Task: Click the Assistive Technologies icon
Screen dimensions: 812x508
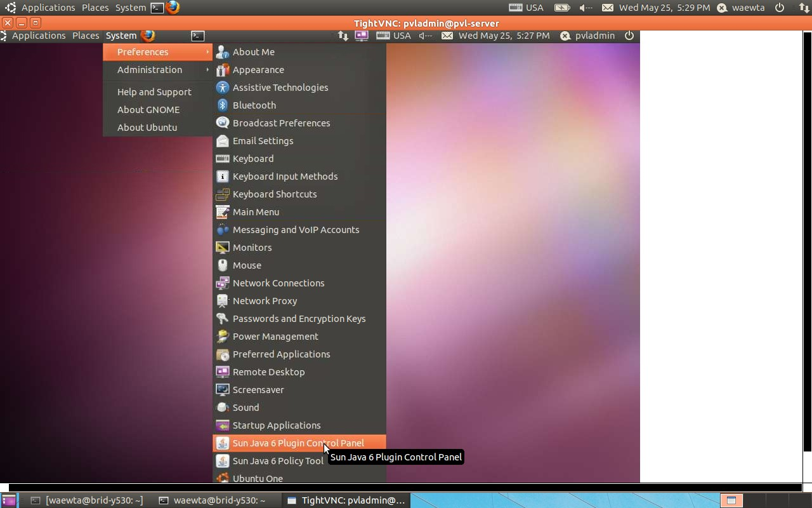Action: click(222, 88)
